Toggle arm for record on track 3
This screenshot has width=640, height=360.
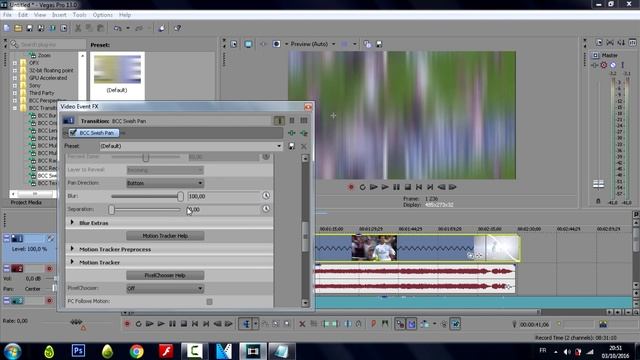point(49,300)
